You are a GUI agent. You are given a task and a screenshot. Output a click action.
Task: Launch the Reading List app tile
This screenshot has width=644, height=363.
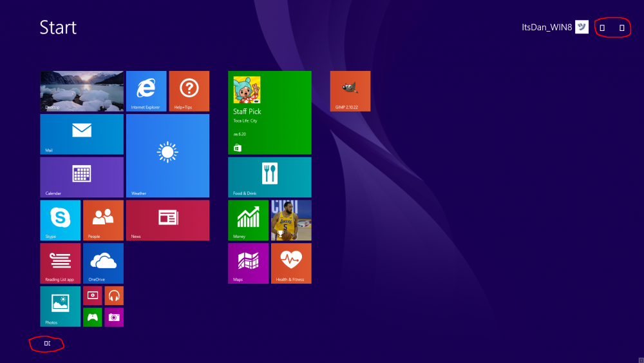pos(61,263)
